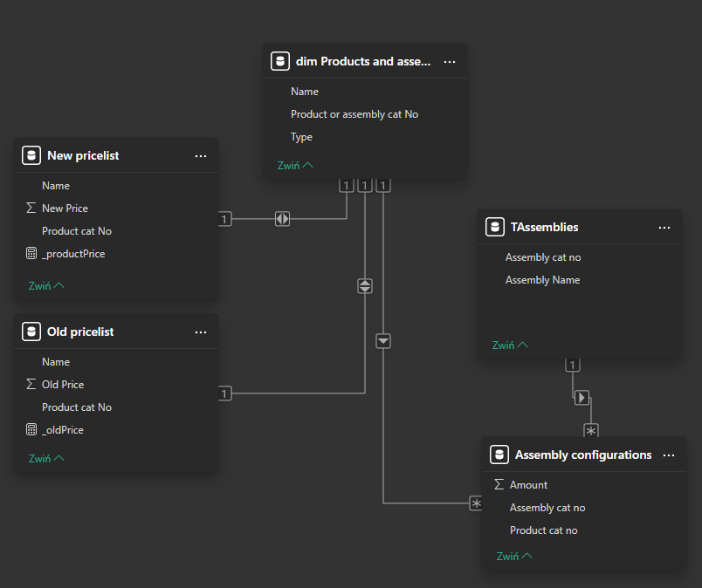Click the asterisk marker left of Assembly configurations
This screenshot has width=702, height=588.
point(476,503)
